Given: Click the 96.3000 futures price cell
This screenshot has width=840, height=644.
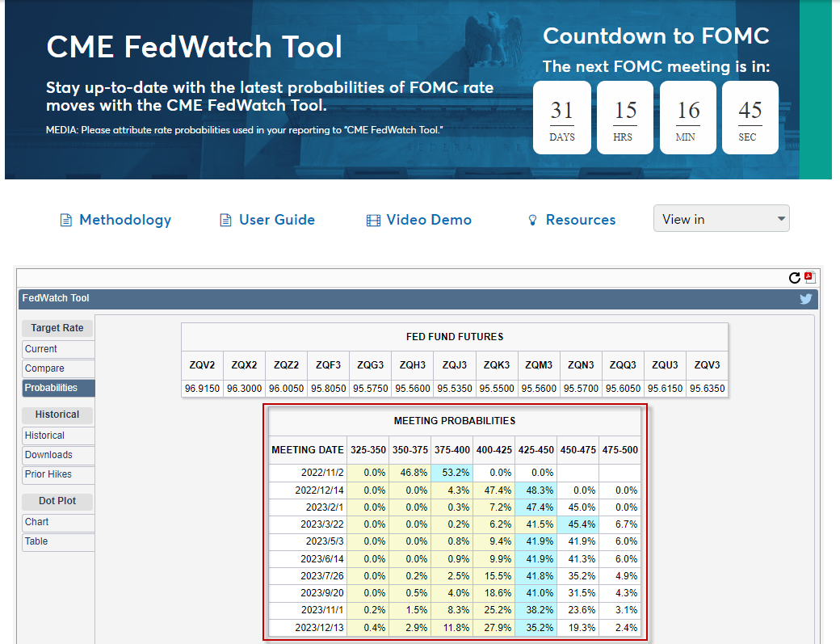Looking at the screenshot, I should click(244, 388).
